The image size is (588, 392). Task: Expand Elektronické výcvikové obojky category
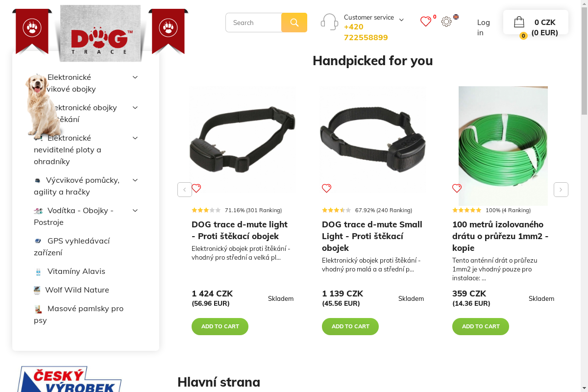[x=135, y=77]
